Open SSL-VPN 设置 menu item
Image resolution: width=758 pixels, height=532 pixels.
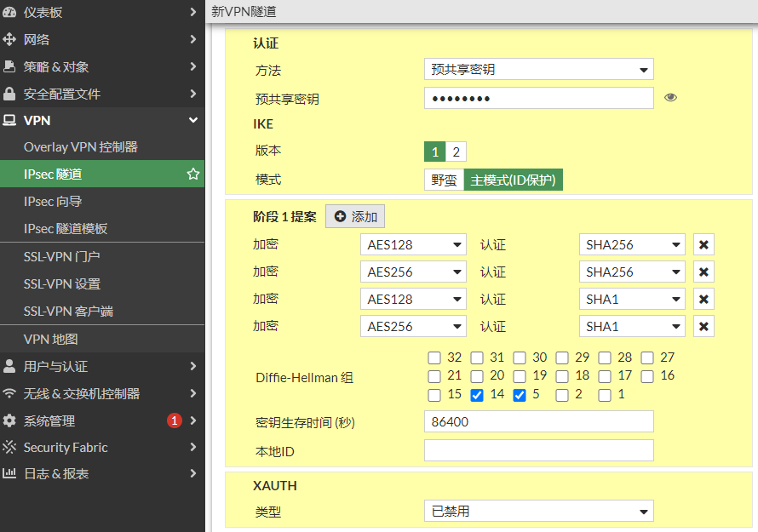coord(62,284)
